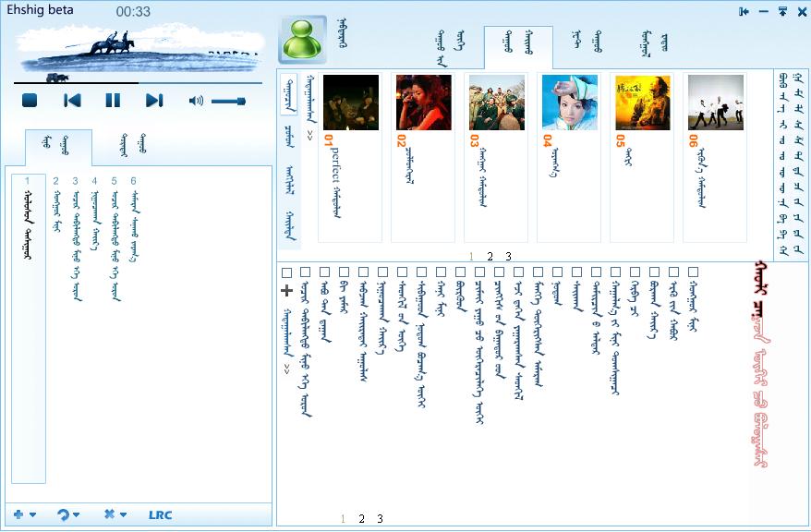Select the fourth album category side tab

pos(290,225)
